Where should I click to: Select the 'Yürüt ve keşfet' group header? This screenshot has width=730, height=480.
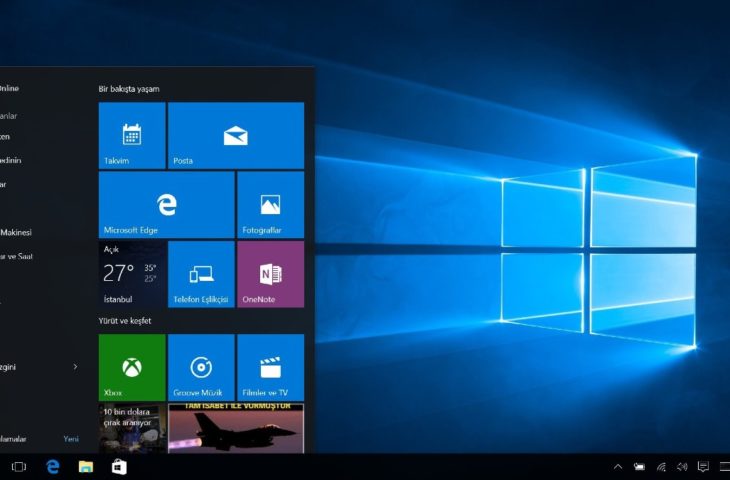click(125, 321)
